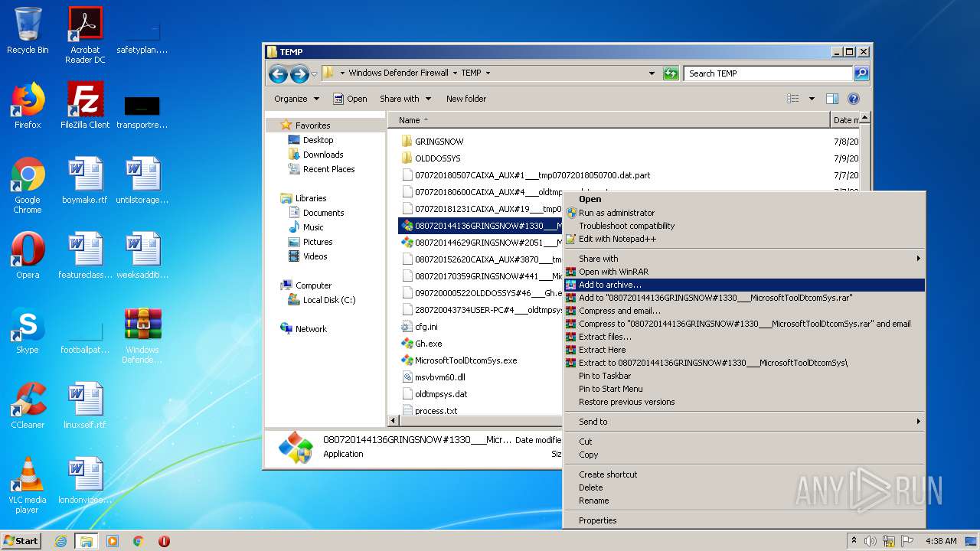
Task: Open linuxself.rtf desktop document
Action: click(x=85, y=406)
